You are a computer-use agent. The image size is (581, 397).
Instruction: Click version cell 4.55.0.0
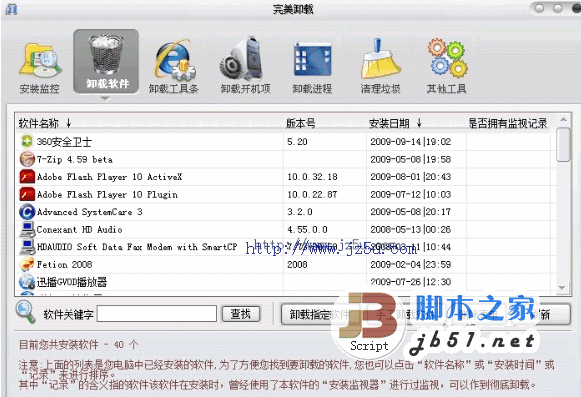point(308,229)
